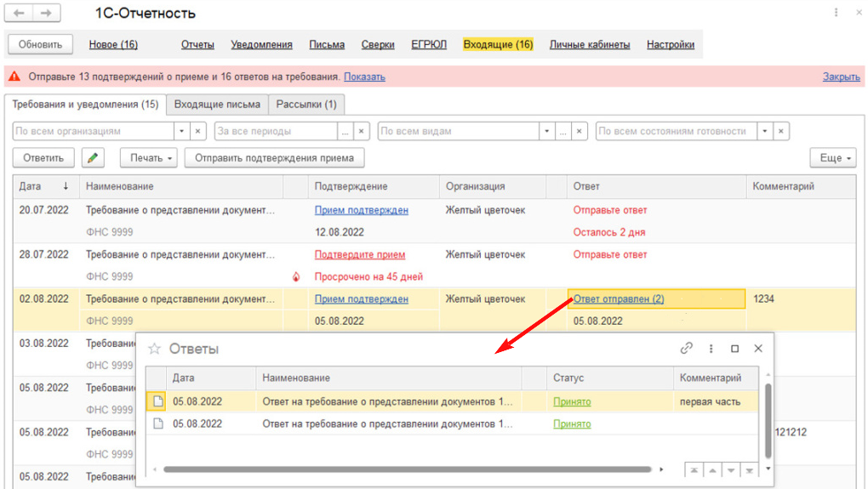
Task: Open three-dot menu in Ответы window
Action: [711, 349]
